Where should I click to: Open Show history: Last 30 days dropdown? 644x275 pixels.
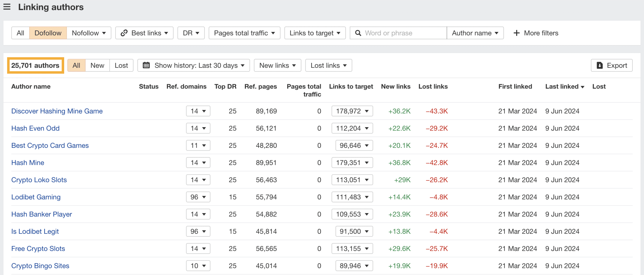193,65
